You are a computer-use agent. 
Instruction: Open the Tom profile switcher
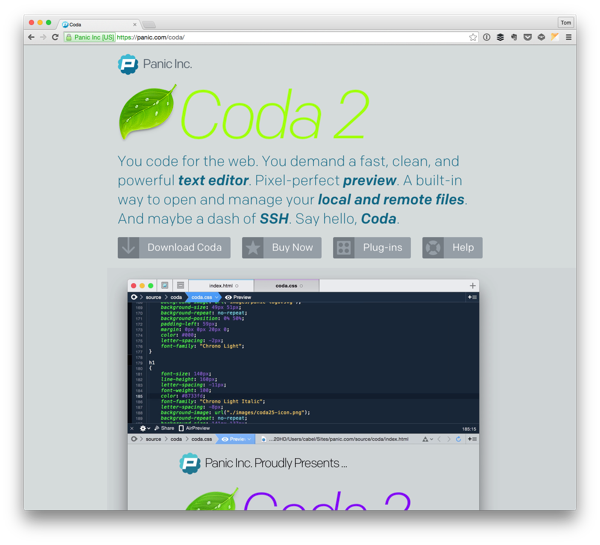pos(566,22)
